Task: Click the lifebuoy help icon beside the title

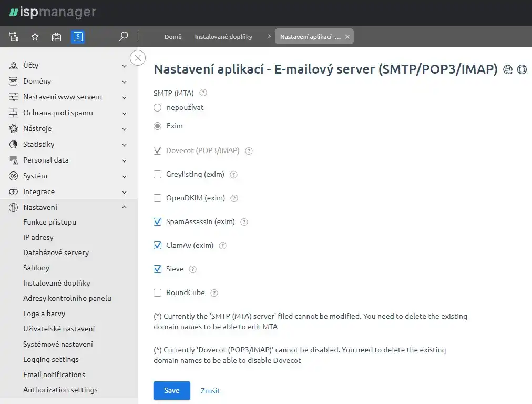Action: [x=522, y=69]
